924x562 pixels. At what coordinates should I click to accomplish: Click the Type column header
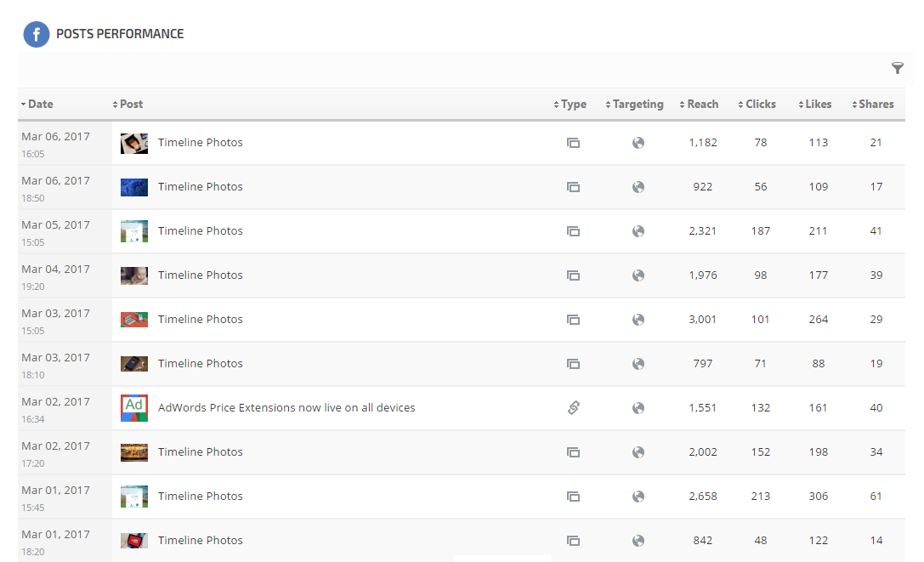pyautogui.click(x=574, y=105)
